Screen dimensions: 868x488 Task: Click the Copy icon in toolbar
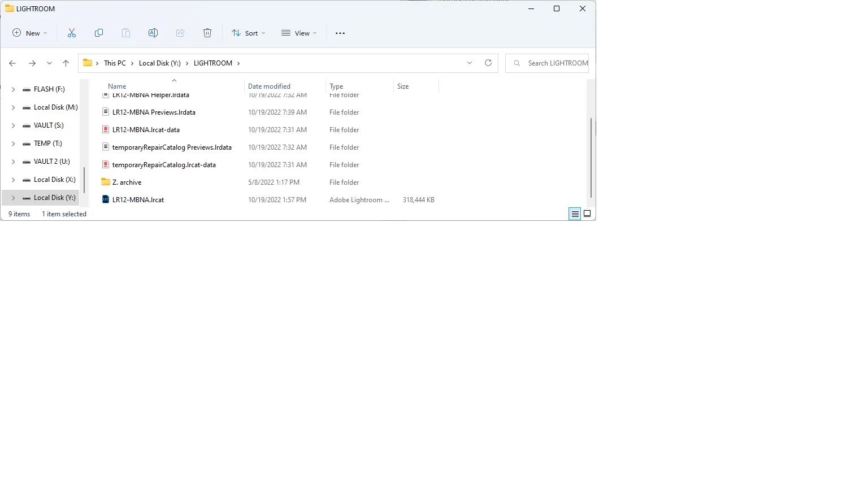[99, 33]
